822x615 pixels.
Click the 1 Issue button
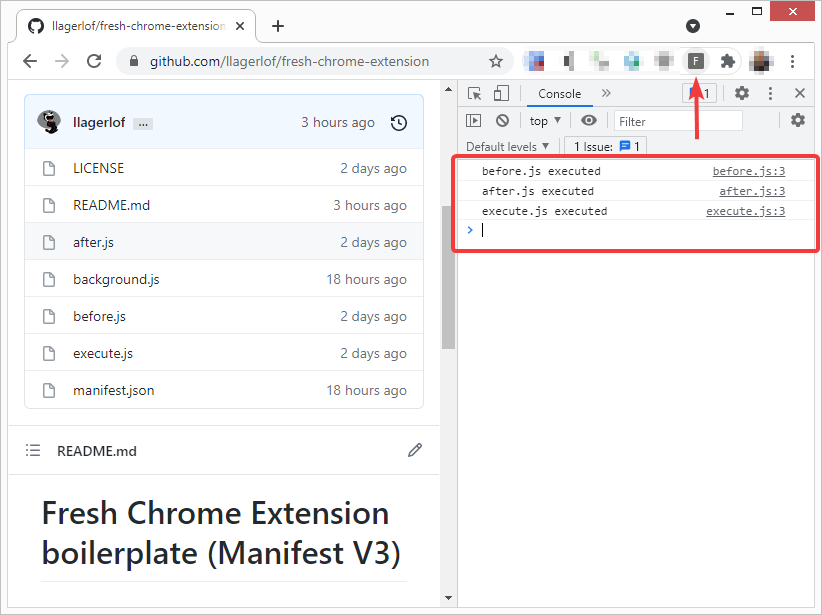(x=605, y=146)
